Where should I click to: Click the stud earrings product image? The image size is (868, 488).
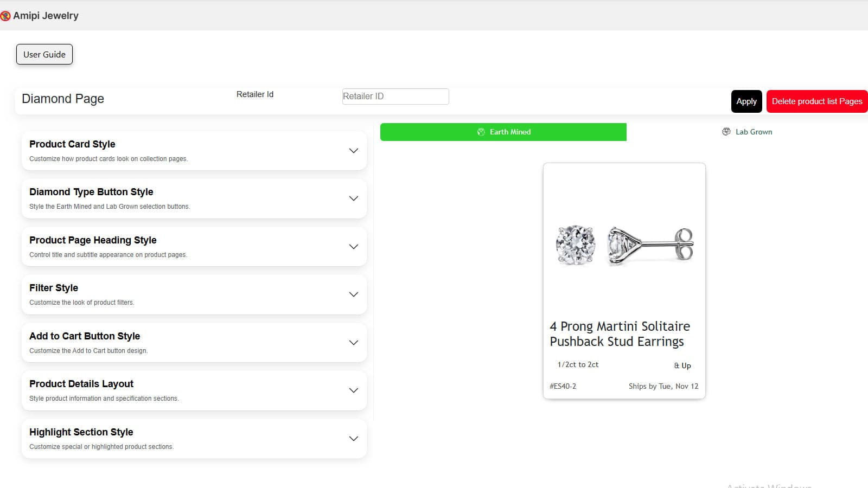click(x=624, y=245)
